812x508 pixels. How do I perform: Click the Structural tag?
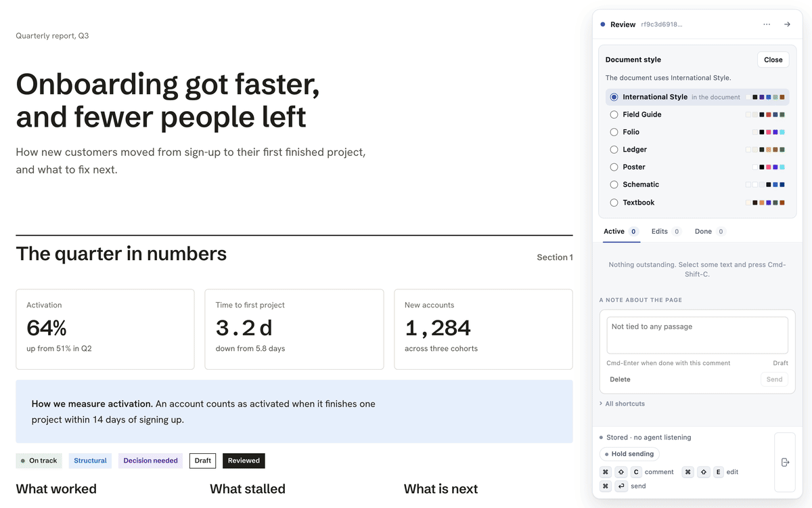click(90, 461)
